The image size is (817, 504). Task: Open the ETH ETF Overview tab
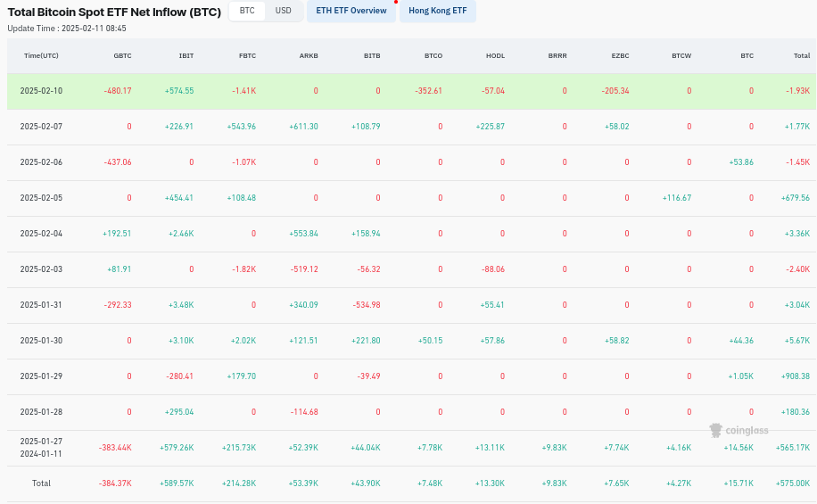click(351, 11)
